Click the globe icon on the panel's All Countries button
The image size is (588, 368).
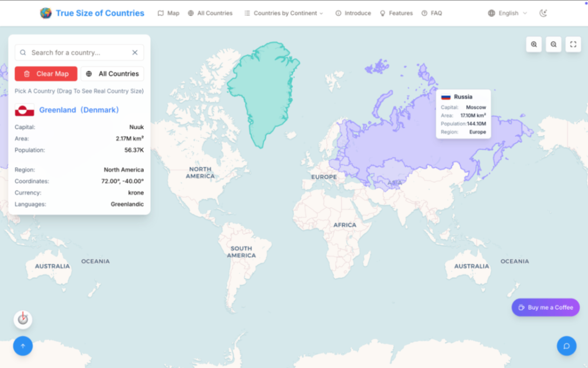[x=89, y=74]
